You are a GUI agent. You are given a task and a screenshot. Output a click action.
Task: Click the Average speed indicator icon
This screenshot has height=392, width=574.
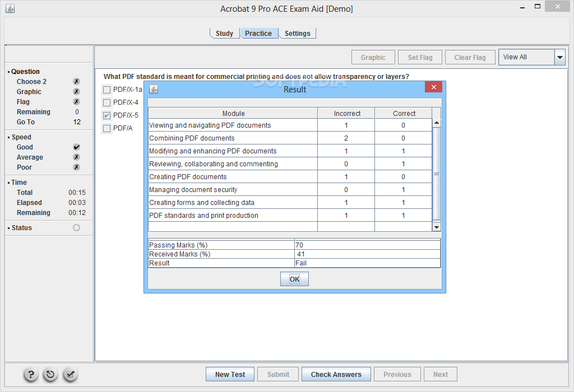76,157
